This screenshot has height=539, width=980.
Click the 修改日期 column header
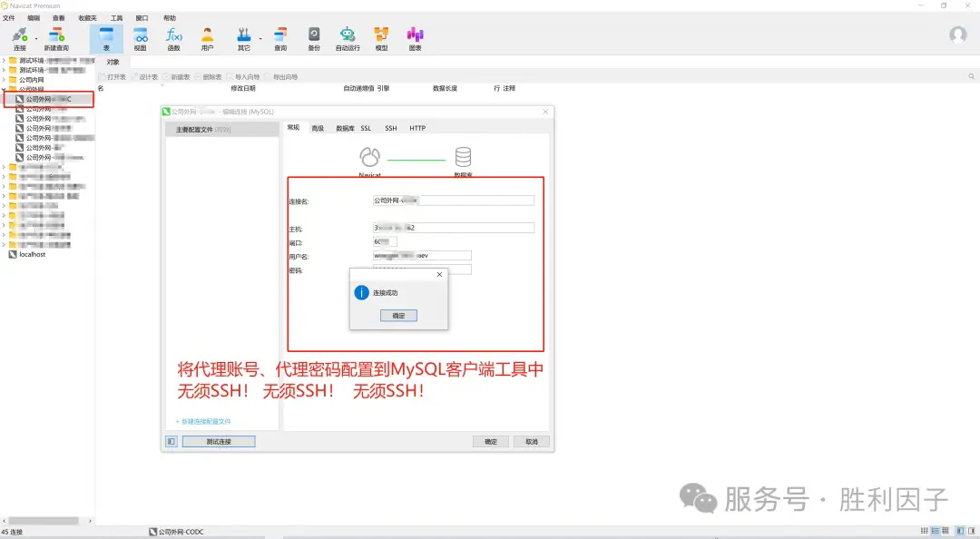point(243,88)
